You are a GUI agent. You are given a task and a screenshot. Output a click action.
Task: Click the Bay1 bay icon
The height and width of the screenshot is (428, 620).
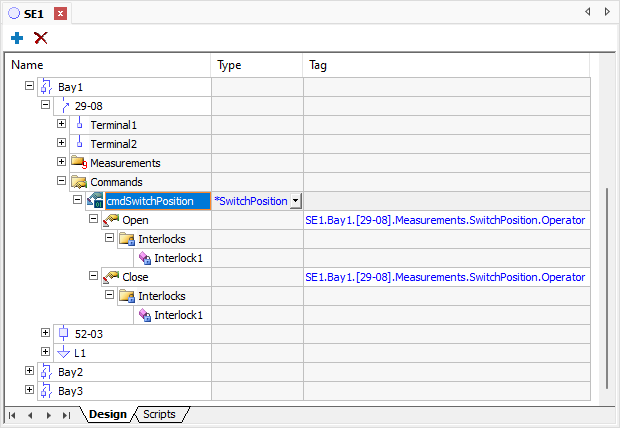click(x=46, y=87)
